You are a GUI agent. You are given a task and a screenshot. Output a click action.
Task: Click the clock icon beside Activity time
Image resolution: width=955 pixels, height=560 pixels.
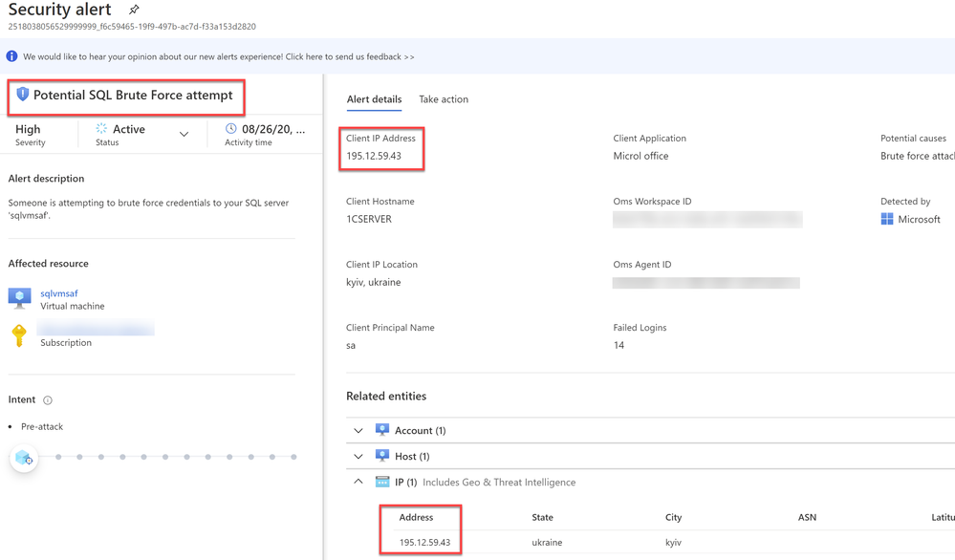coord(230,128)
